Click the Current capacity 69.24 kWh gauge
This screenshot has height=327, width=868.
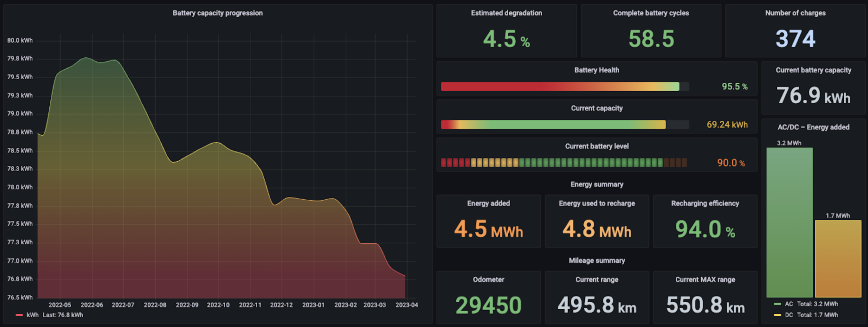[553, 125]
